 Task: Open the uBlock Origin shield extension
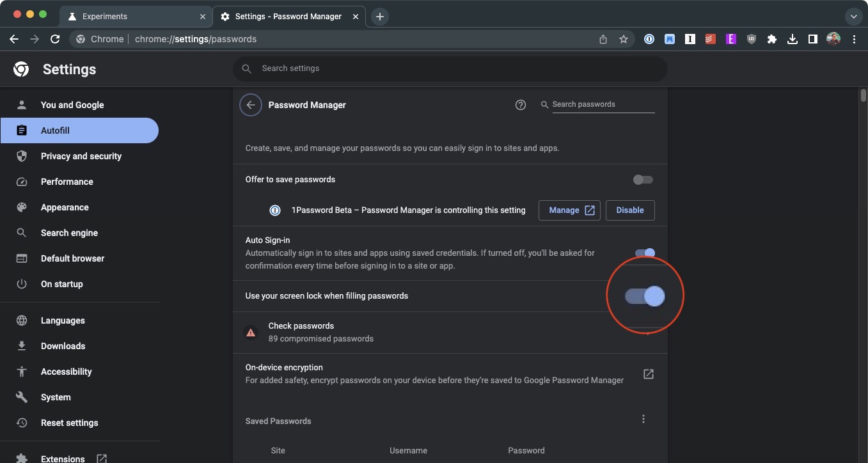[x=752, y=39]
